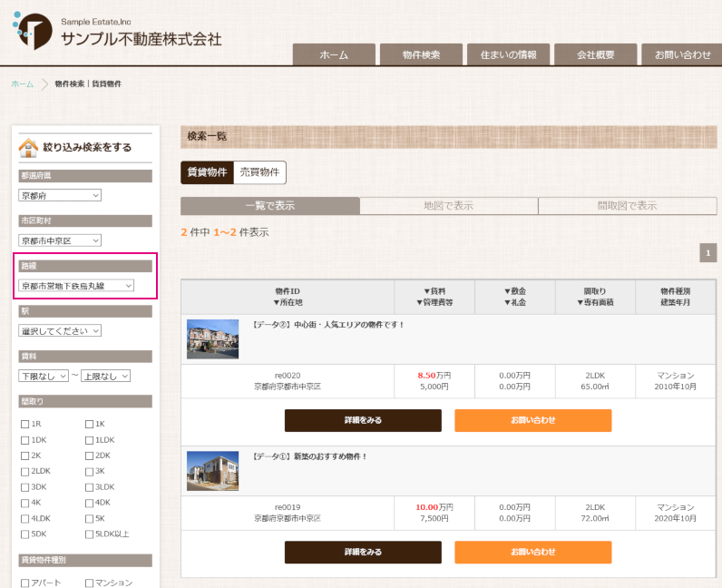
Task: Click property ID text re0019
Action: (x=288, y=507)
